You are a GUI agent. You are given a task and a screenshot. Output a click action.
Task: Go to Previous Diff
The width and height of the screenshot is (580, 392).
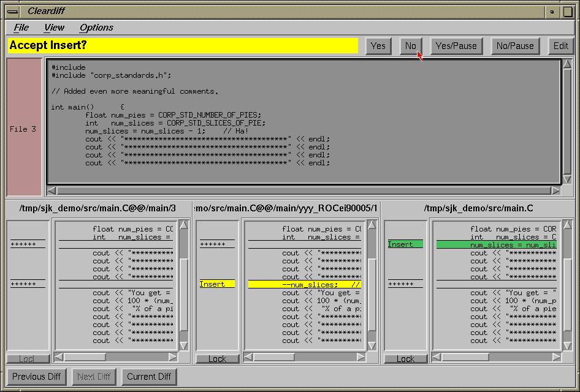pyautogui.click(x=37, y=376)
